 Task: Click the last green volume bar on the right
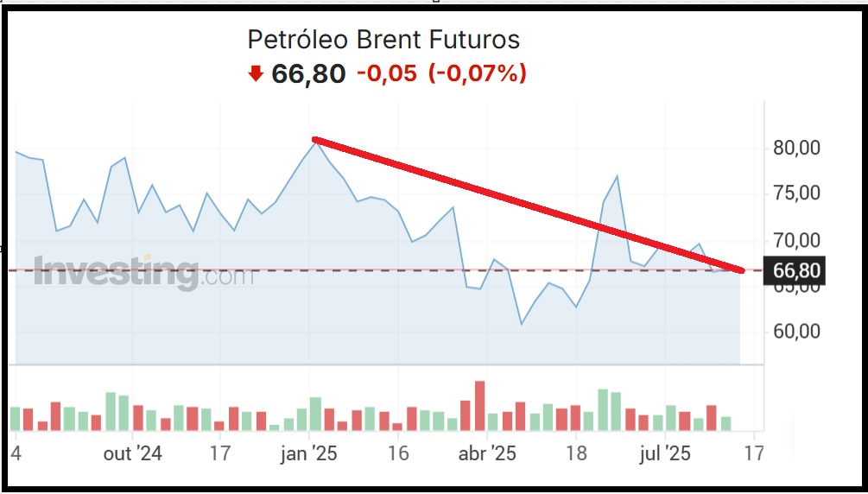[725, 423]
